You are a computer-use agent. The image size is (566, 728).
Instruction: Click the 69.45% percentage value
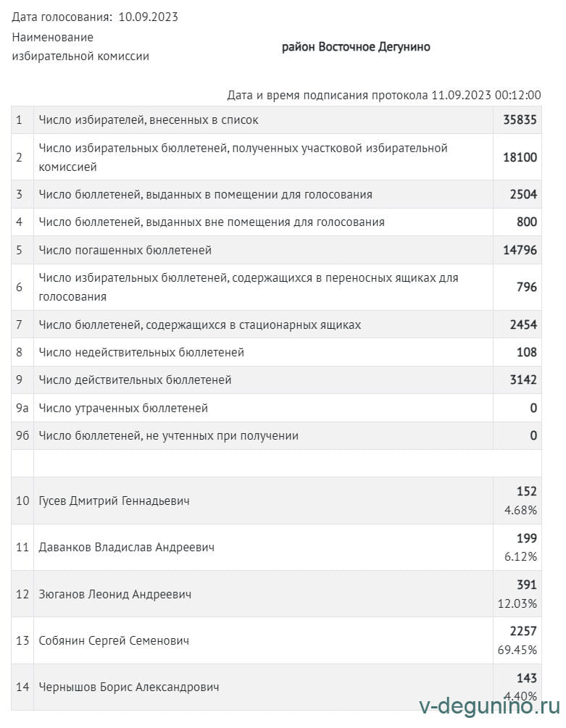[x=517, y=650]
